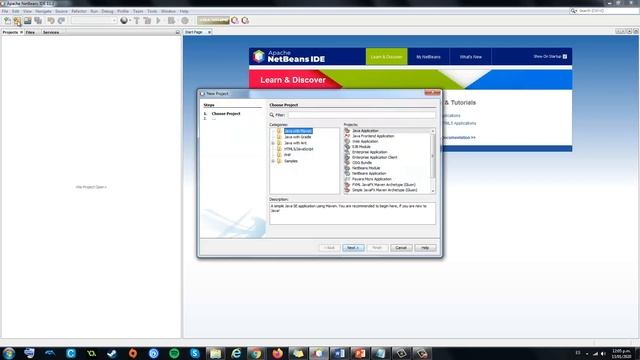Click the Save All toolbar icon
Image resolution: width=640 pixels, height=360 pixels.
[x=38, y=20]
